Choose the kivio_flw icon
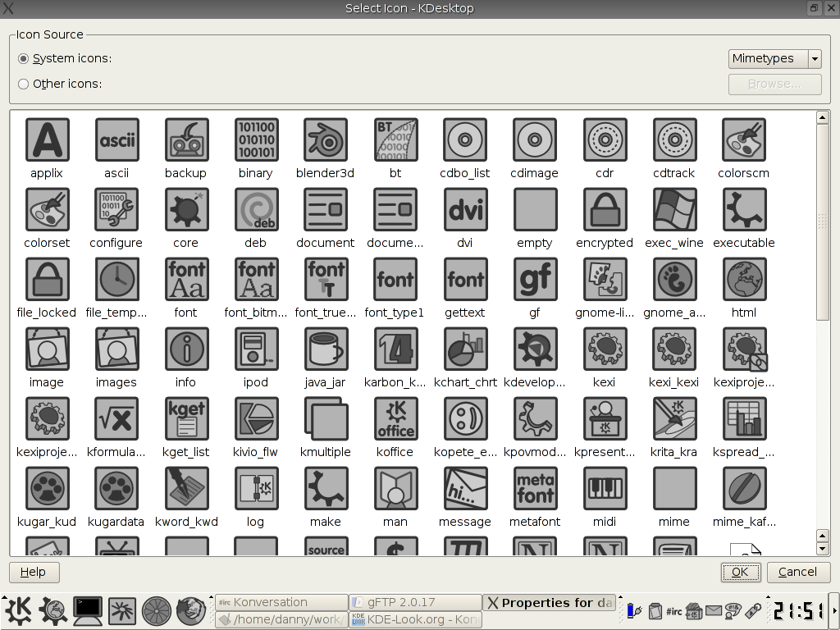 [256, 418]
